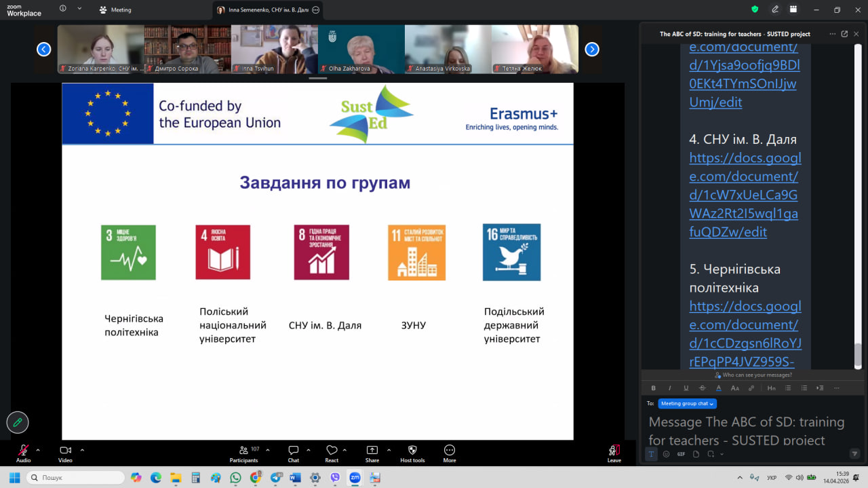
Task: Open the Meeting group chat recipient dropdown
Action: [687, 403]
